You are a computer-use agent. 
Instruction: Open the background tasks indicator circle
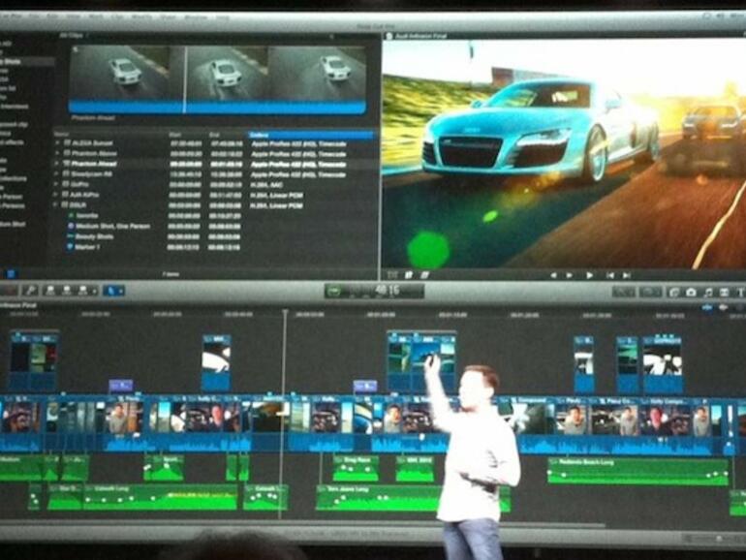(335, 292)
